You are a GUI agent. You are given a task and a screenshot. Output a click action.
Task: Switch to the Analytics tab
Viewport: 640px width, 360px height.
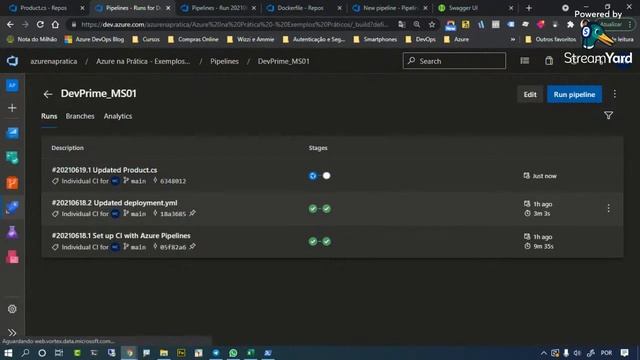click(x=118, y=116)
